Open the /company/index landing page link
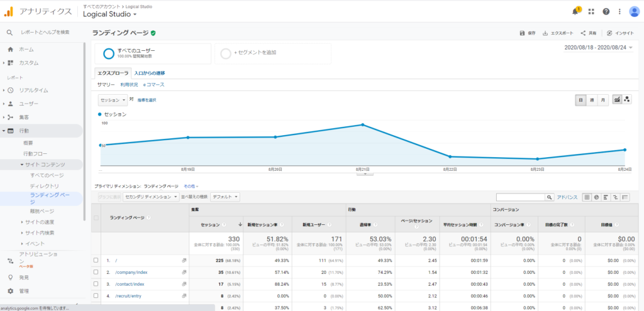644x311 pixels. click(131, 272)
